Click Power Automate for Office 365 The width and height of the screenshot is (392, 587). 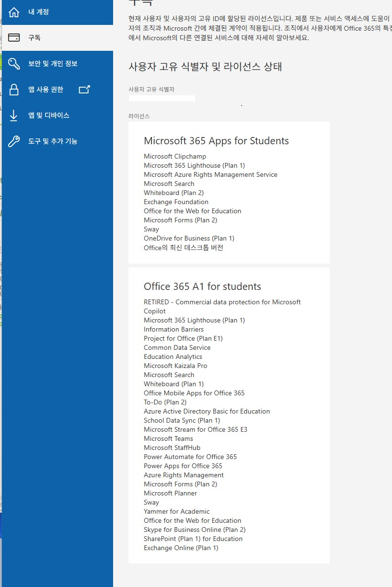coord(190,457)
